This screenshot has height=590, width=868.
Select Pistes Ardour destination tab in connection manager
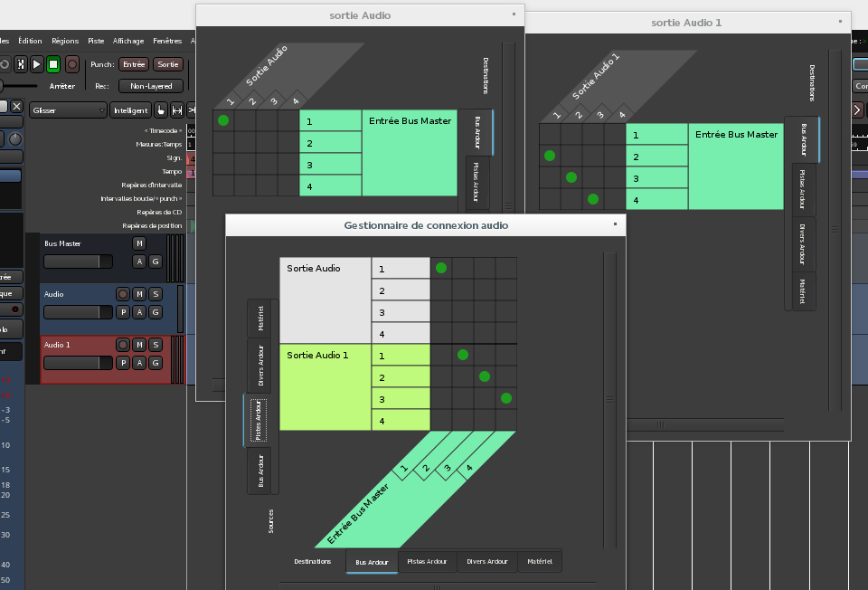(x=427, y=561)
